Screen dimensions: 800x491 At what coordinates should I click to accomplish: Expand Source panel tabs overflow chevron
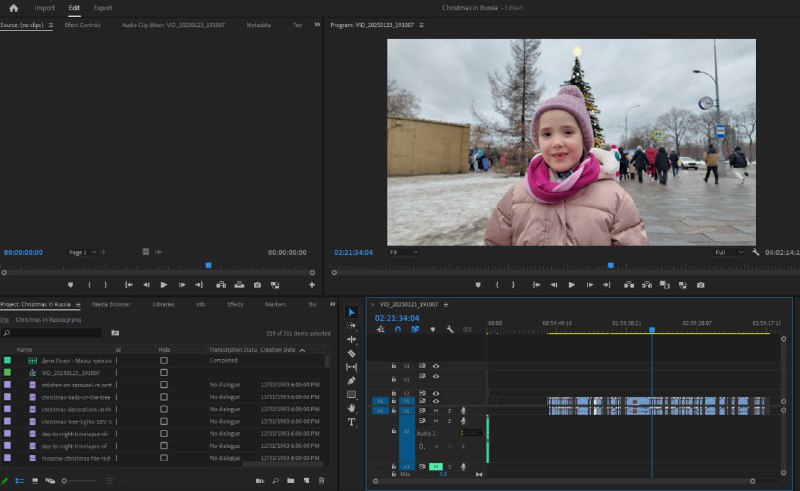click(317, 24)
